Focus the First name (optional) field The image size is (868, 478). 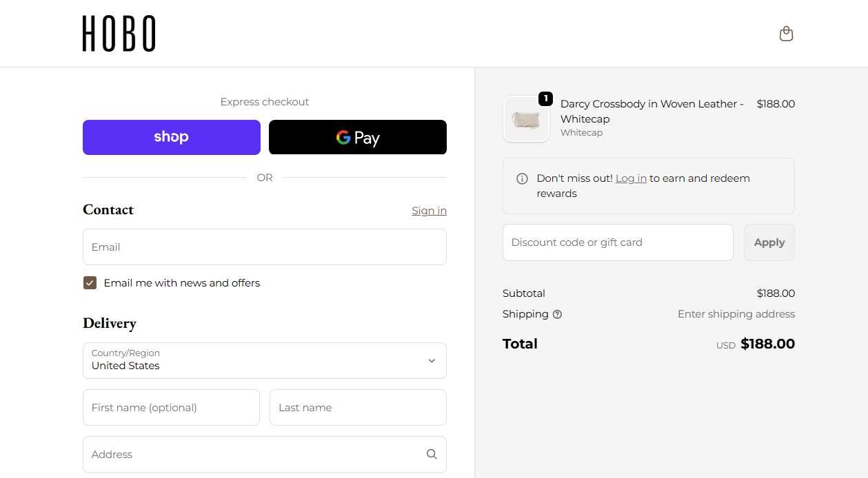pos(171,408)
